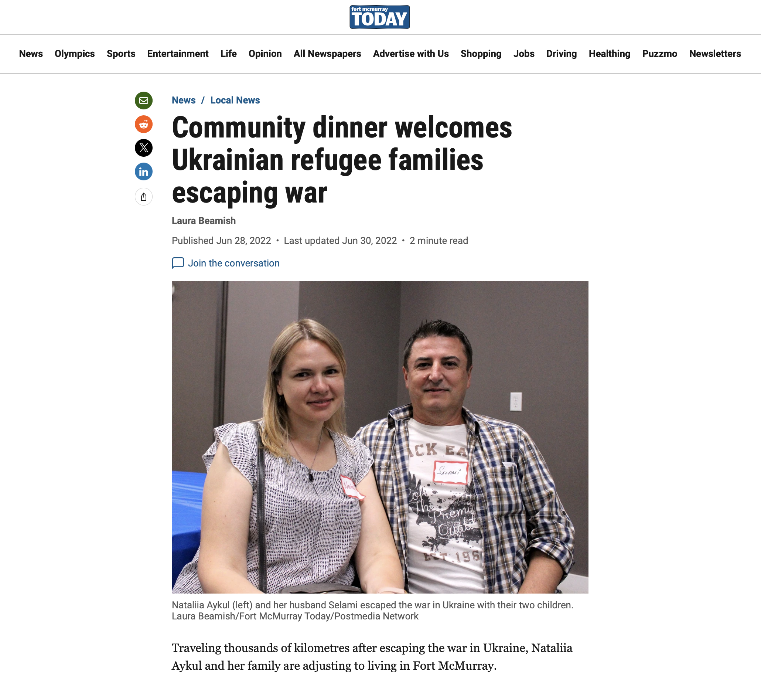Share article on Reddit
The width and height of the screenshot is (761, 700).
click(x=143, y=124)
